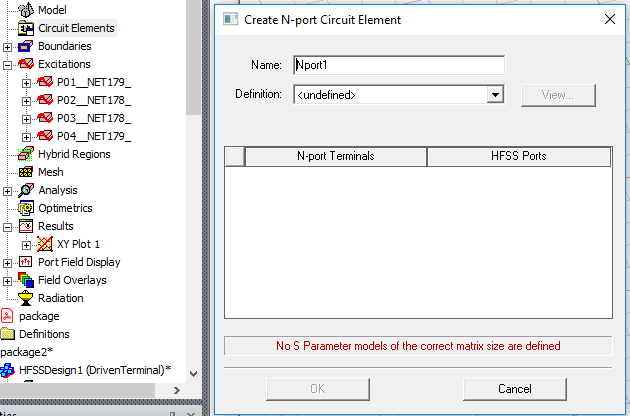Select the XY Plot 1 icon
Image resolution: width=630 pixels, height=416 pixels.
(45, 244)
